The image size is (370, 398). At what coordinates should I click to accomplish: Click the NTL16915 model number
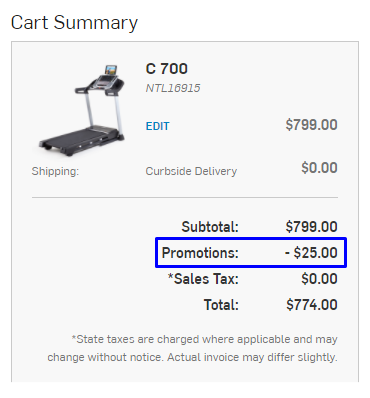coord(173,88)
